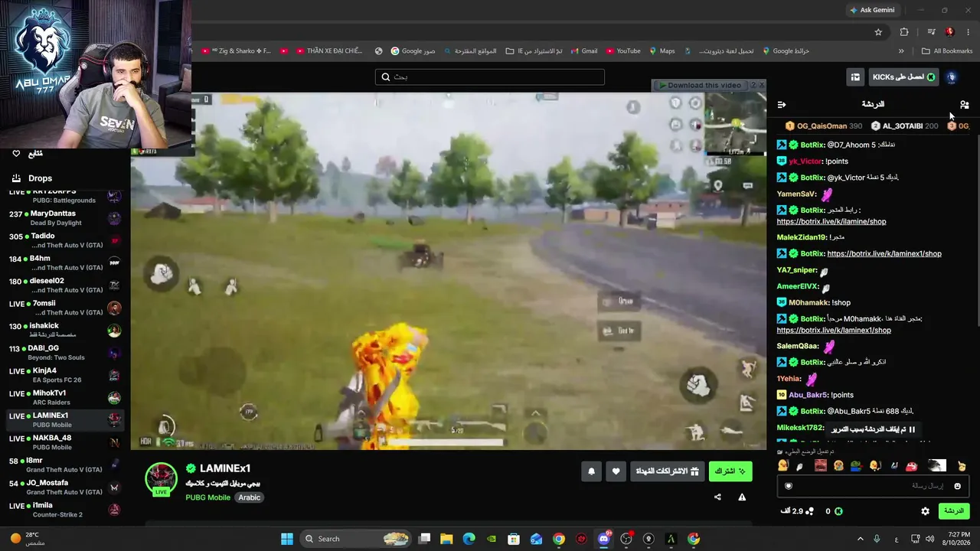Report the stream with warning icon
The image size is (980, 551).
tap(742, 497)
